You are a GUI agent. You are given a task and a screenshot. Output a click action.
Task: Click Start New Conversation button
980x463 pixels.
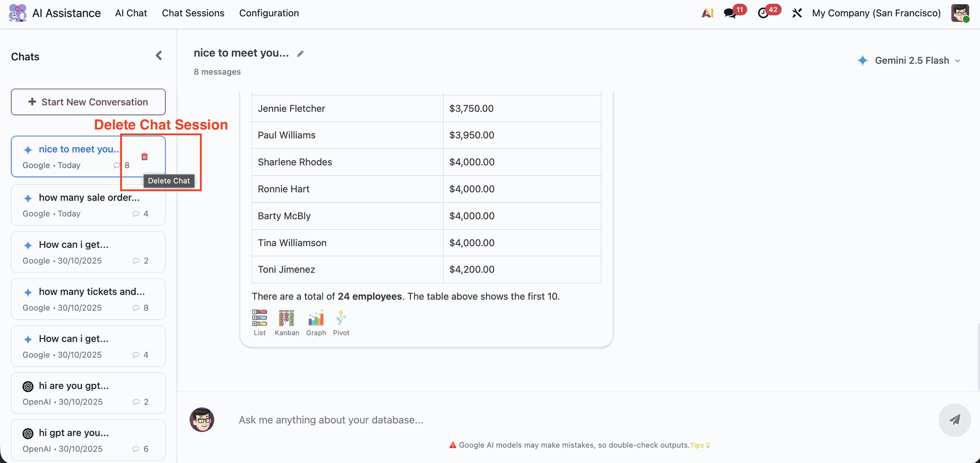88,102
